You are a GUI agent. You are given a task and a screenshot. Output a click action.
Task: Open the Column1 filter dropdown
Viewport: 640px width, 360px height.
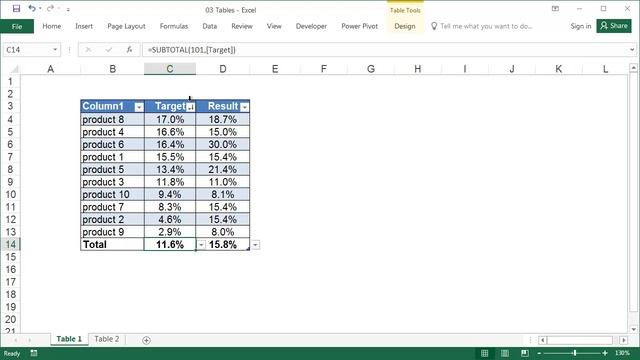pyautogui.click(x=139, y=107)
